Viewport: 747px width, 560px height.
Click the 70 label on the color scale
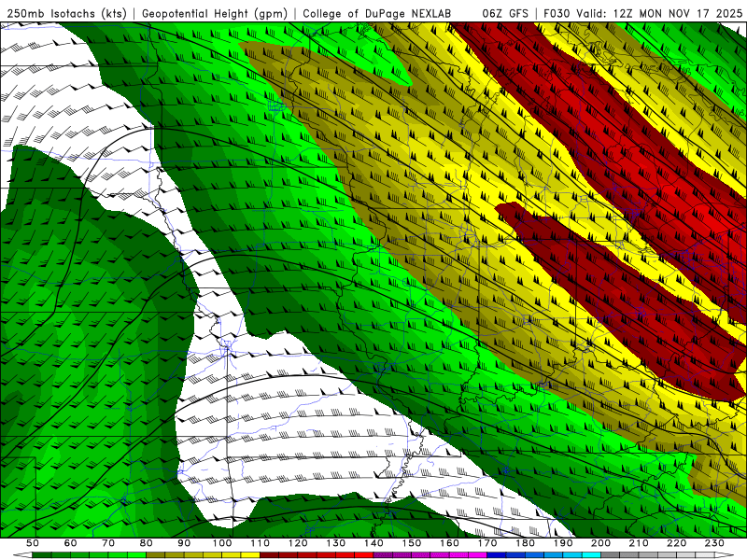click(108, 543)
